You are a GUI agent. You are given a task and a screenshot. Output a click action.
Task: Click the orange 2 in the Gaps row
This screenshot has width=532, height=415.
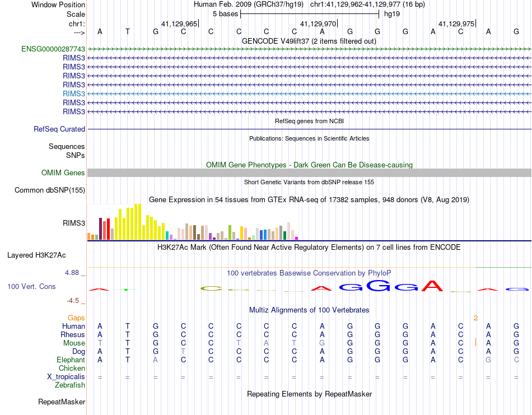click(475, 318)
